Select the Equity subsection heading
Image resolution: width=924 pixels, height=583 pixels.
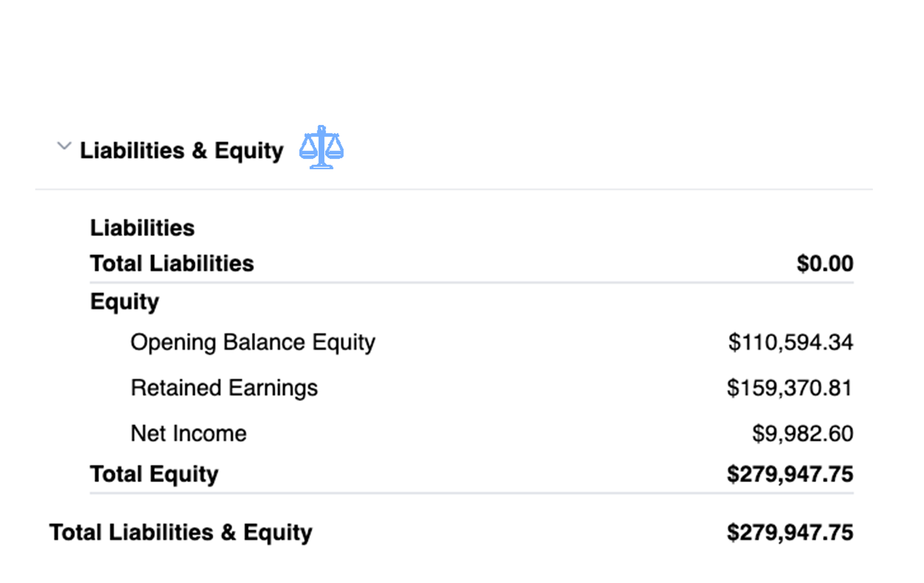(124, 302)
